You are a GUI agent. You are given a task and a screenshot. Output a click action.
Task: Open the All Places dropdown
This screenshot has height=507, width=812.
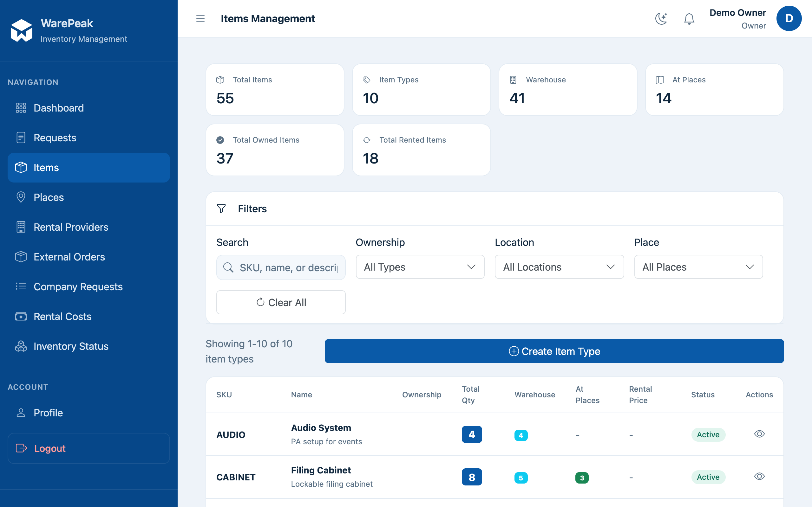tap(698, 267)
